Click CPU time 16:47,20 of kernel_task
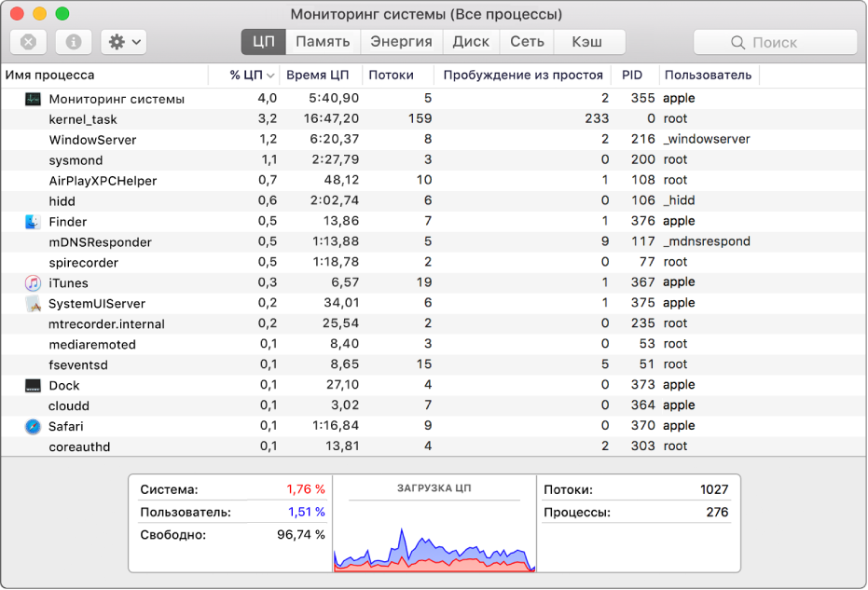This screenshot has height=590, width=868. tap(331, 119)
